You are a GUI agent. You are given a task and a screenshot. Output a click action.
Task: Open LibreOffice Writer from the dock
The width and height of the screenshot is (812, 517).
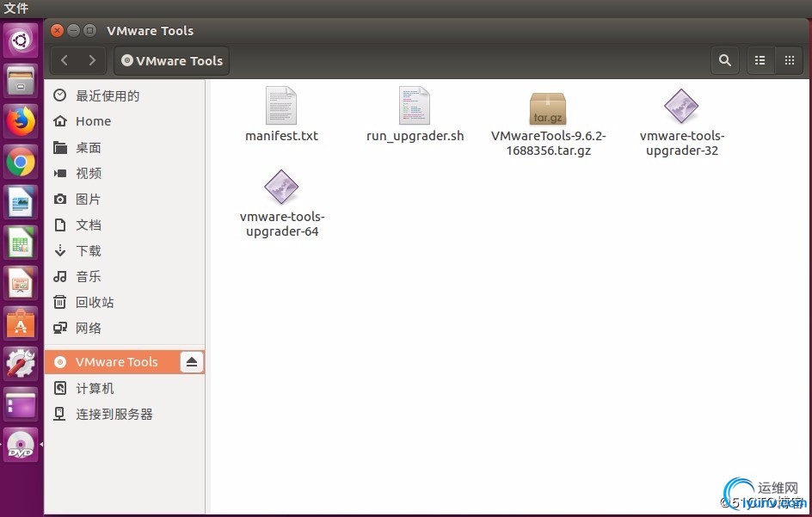click(x=21, y=202)
